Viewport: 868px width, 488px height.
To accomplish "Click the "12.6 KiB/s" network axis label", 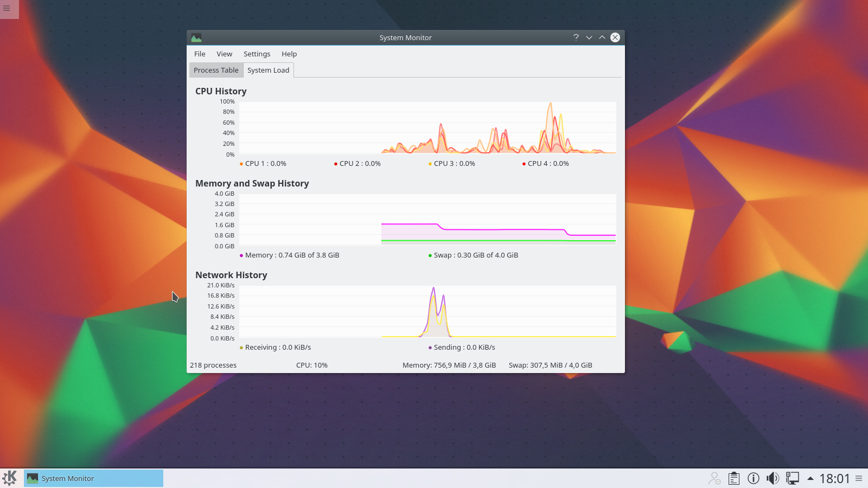I will click(221, 306).
